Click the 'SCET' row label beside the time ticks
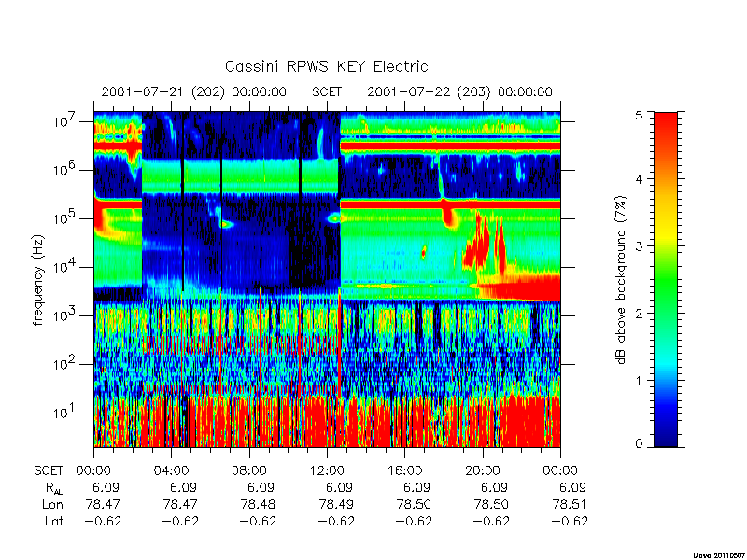 [49, 470]
